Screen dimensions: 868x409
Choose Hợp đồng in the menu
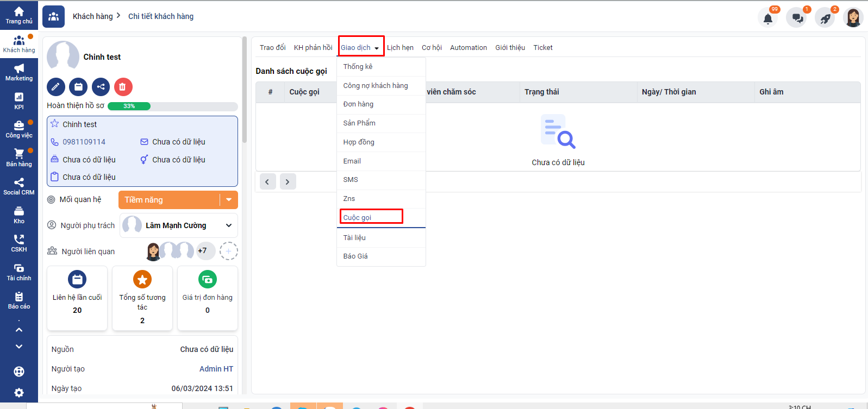359,142
